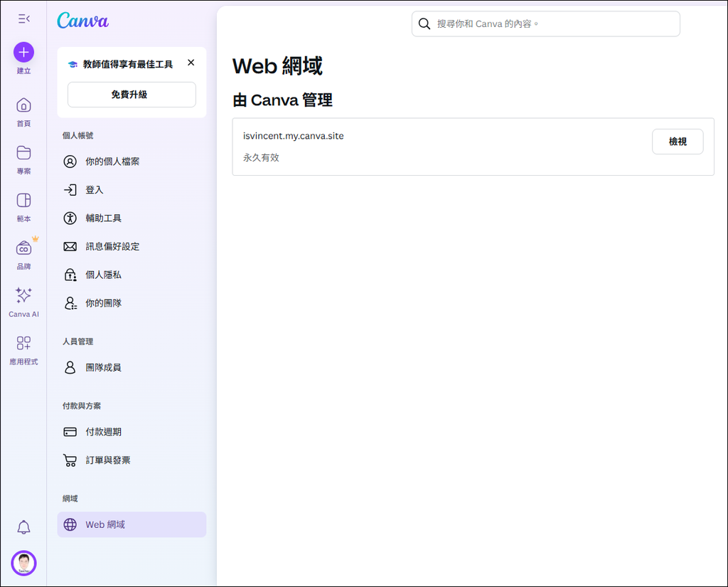The width and height of the screenshot is (728, 587).
Task: Click the Canva logo
Action: click(82, 21)
